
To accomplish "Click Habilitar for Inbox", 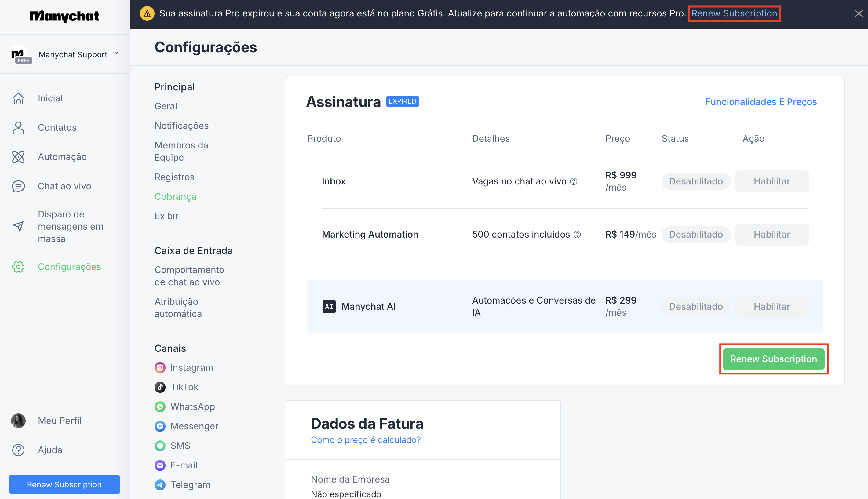I will point(772,181).
